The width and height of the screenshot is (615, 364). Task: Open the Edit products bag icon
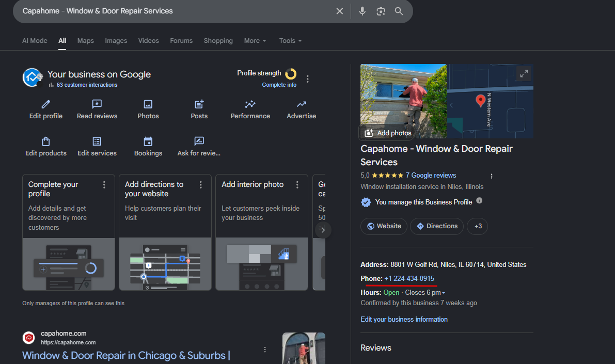(x=46, y=141)
